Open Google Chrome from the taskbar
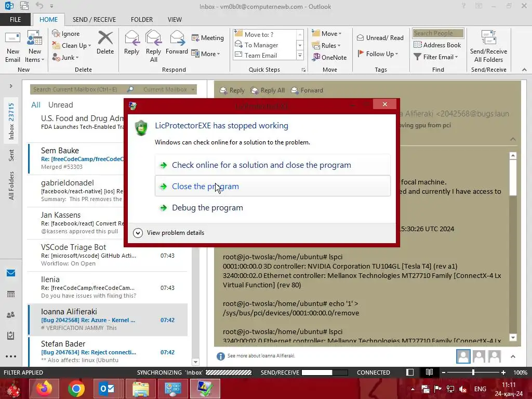 (76, 389)
